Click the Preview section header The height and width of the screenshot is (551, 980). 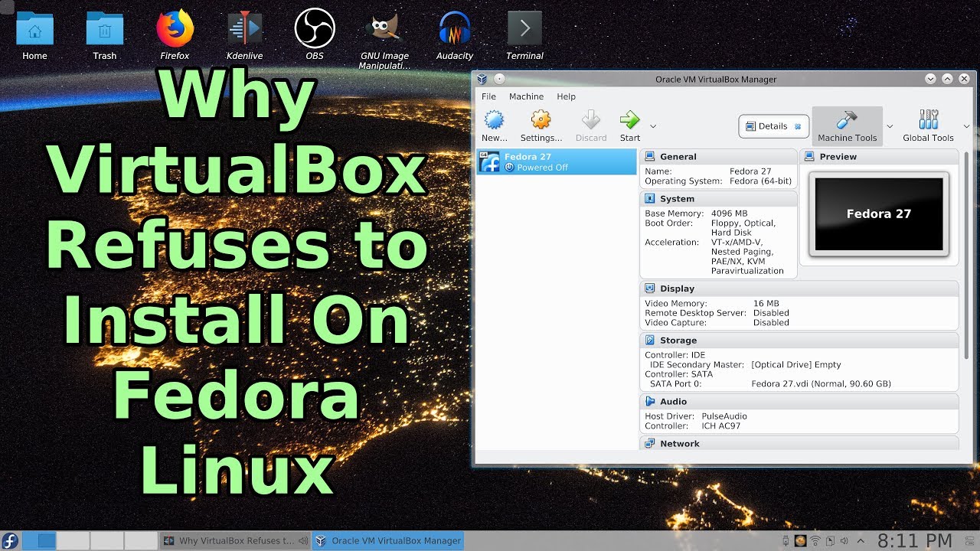[879, 156]
